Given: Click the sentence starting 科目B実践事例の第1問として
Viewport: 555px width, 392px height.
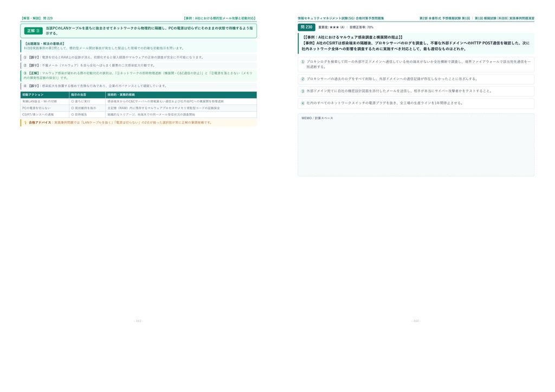Looking at the screenshot, I should (x=104, y=48).
